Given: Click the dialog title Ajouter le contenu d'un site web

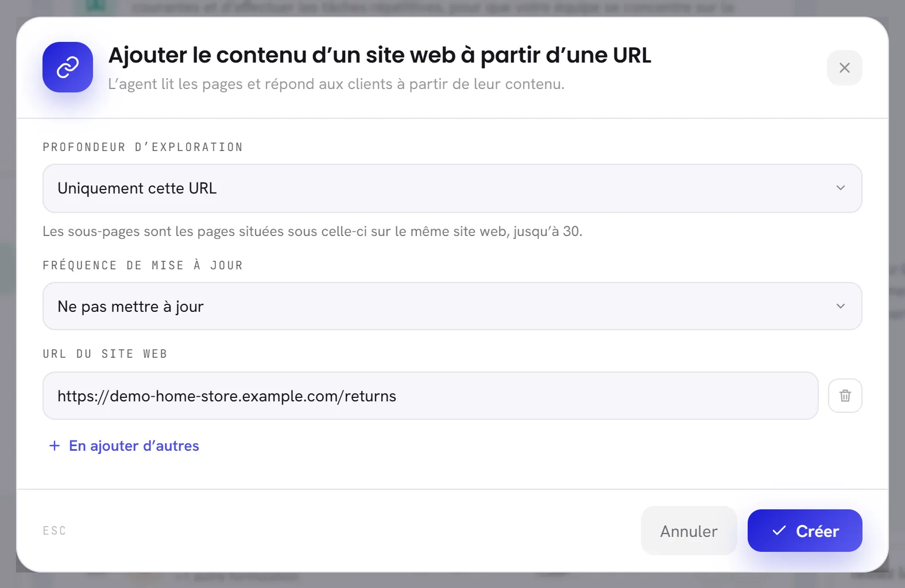Looking at the screenshot, I should point(380,55).
